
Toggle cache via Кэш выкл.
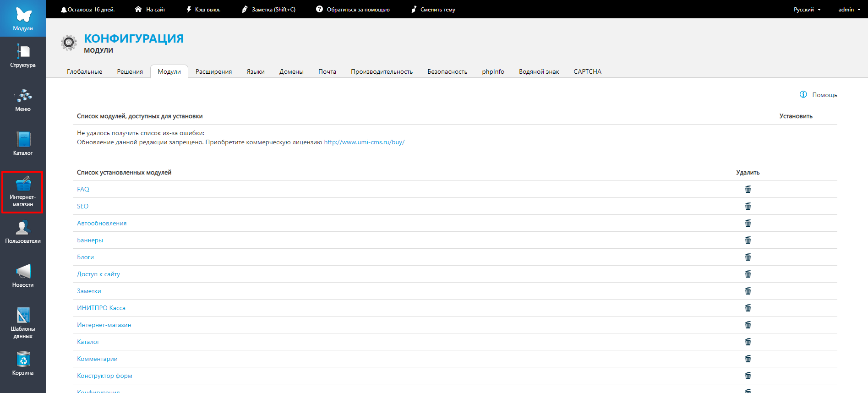[203, 10]
